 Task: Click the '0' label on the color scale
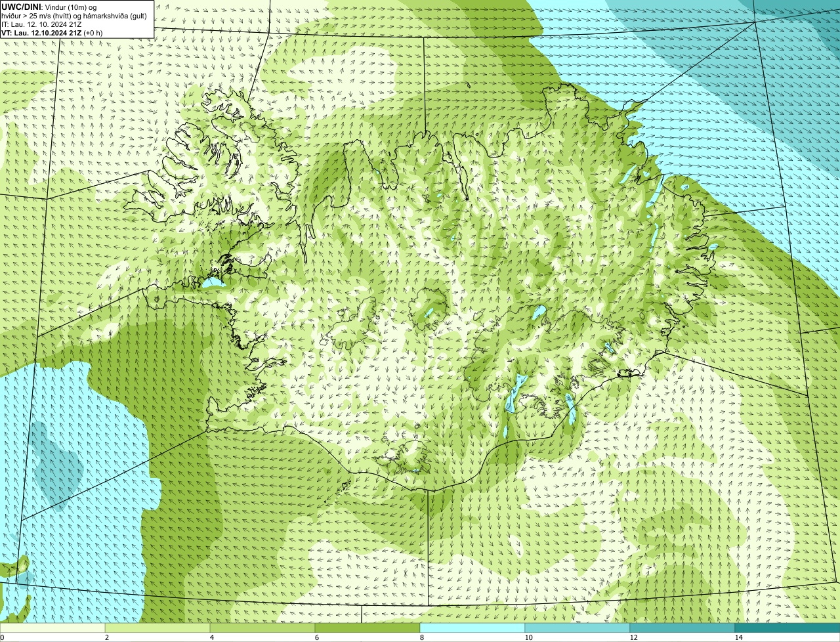[x=2, y=637]
